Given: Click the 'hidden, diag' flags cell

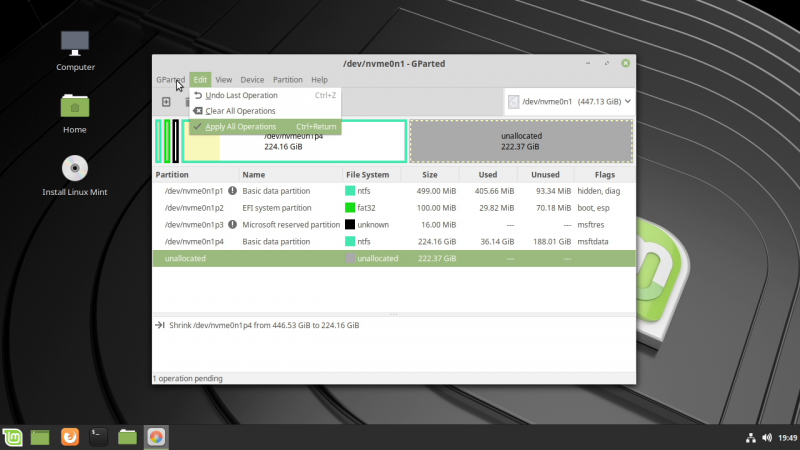Looking at the screenshot, I should click(599, 191).
